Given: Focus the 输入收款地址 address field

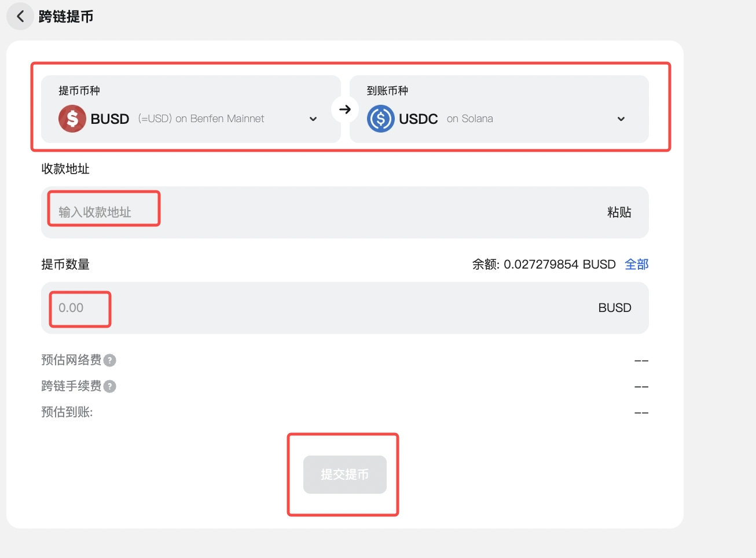Looking at the screenshot, I should [345, 212].
